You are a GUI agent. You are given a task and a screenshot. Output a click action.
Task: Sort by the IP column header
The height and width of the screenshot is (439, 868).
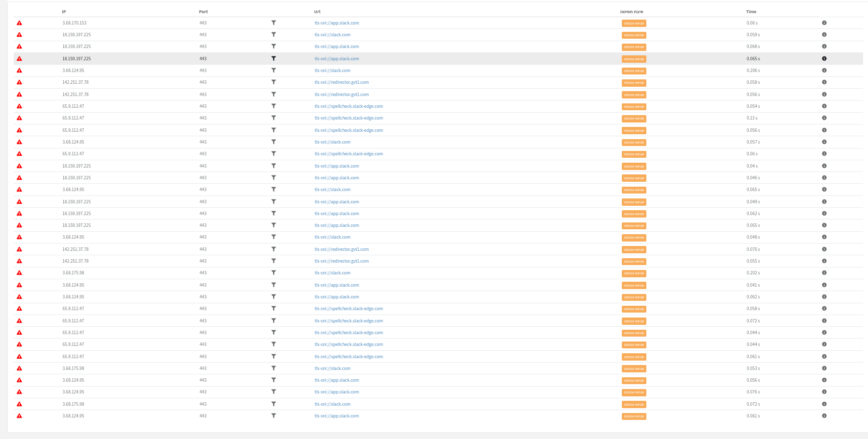[64, 12]
